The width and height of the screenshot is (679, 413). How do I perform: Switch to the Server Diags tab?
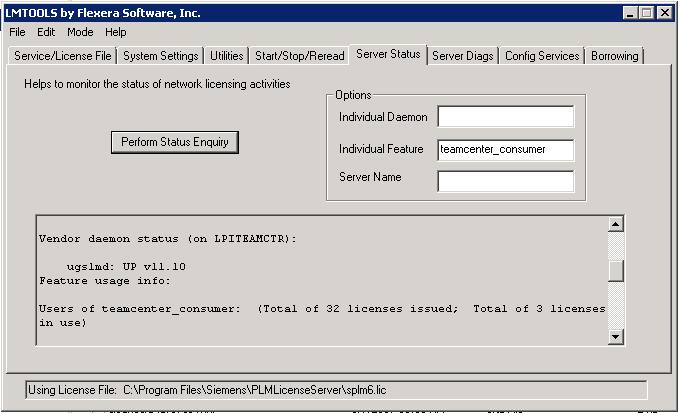[x=462, y=56]
